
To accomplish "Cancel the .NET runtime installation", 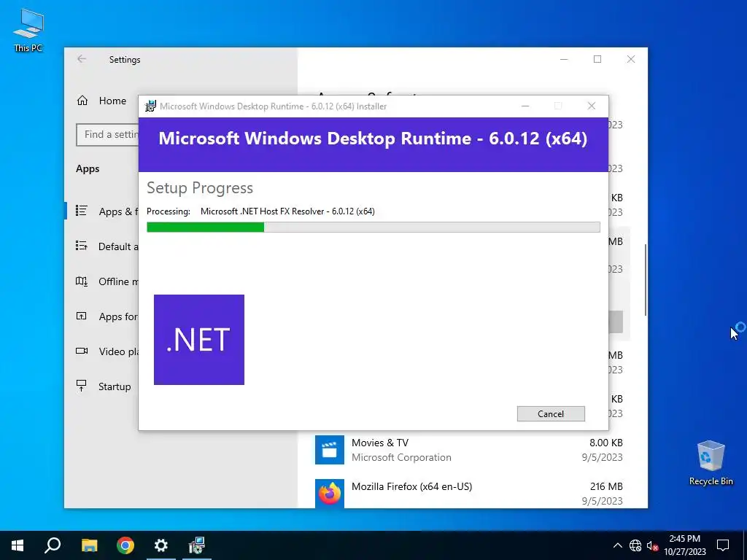I will (x=551, y=414).
